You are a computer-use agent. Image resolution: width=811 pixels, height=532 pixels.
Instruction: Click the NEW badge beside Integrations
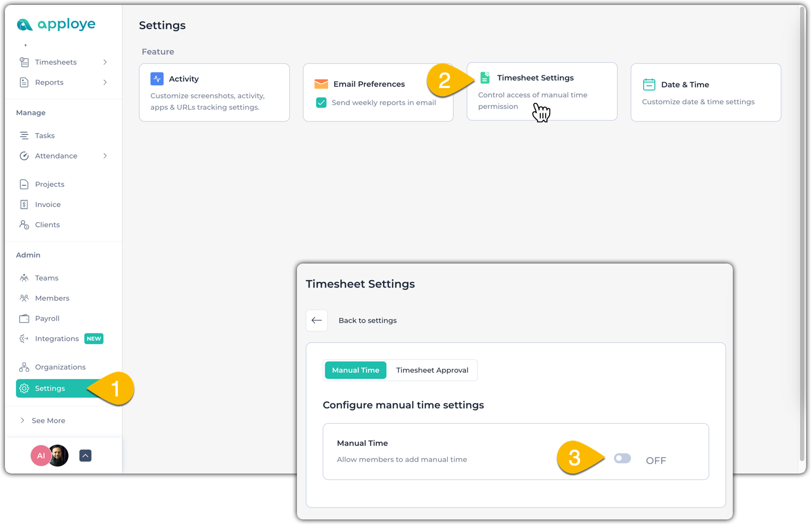coord(94,338)
